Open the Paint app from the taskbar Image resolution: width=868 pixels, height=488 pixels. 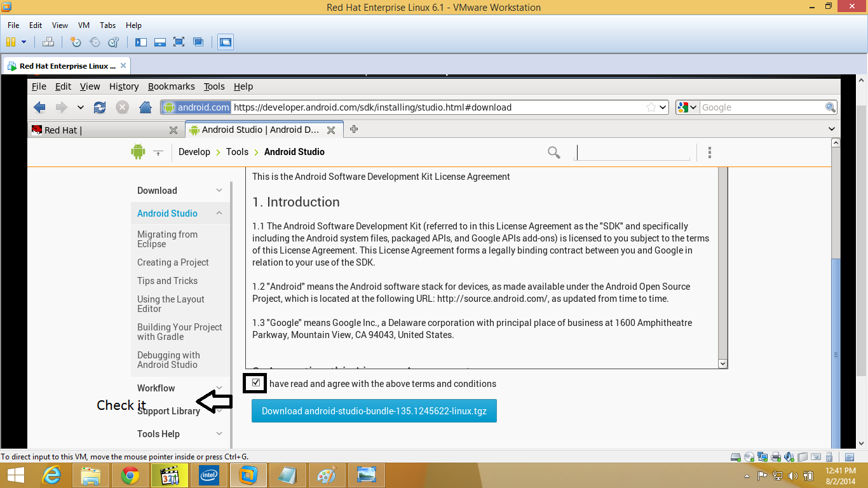327,475
